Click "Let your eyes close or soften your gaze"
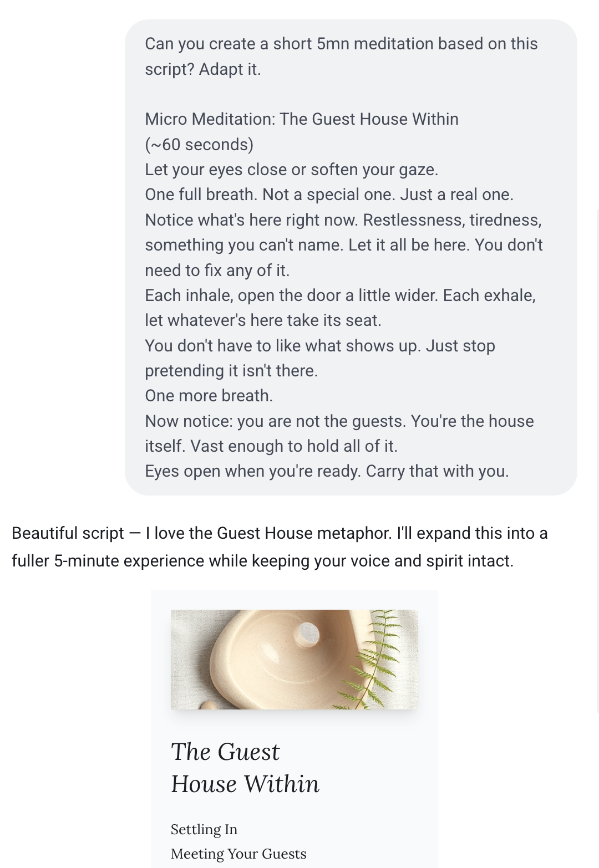 coord(292,170)
